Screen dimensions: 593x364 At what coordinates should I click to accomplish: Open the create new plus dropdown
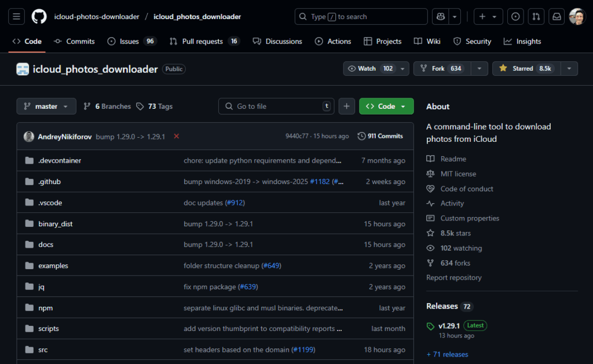pyautogui.click(x=488, y=17)
